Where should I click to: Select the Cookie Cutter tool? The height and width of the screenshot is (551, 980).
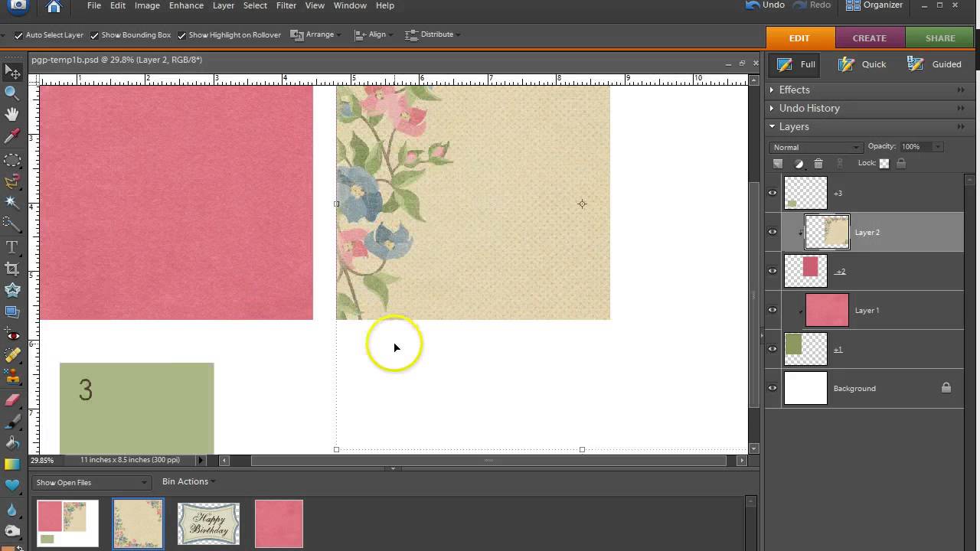tap(12, 290)
